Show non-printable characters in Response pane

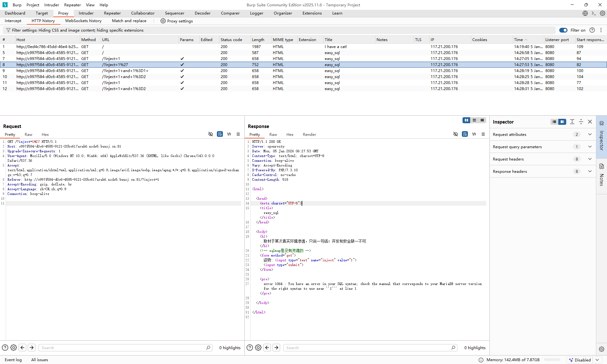pyautogui.click(x=474, y=134)
